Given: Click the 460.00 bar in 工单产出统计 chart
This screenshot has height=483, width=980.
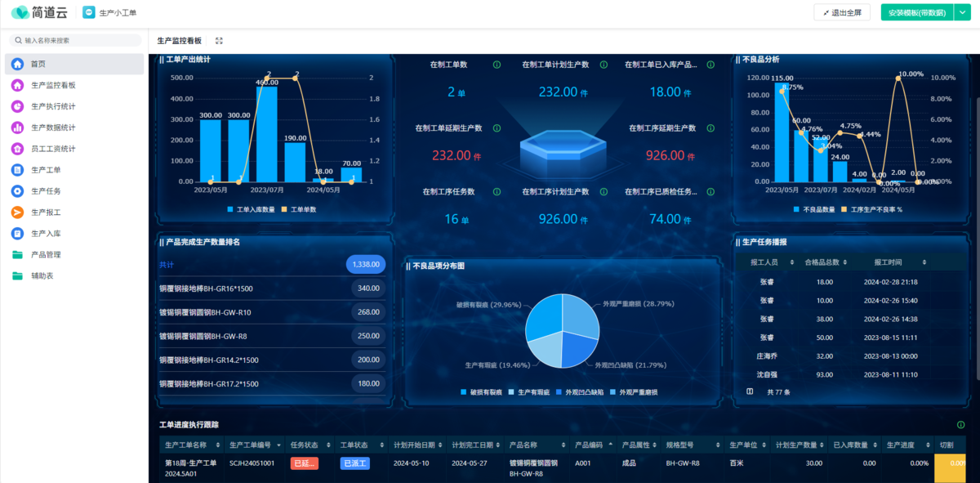Looking at the screenshot, I should [x=267, y=134].
